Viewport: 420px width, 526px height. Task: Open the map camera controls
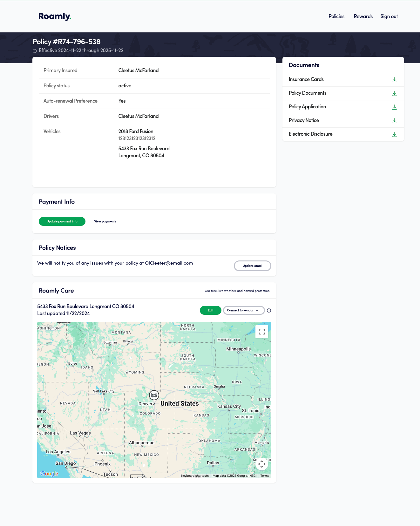pos(262,464)
